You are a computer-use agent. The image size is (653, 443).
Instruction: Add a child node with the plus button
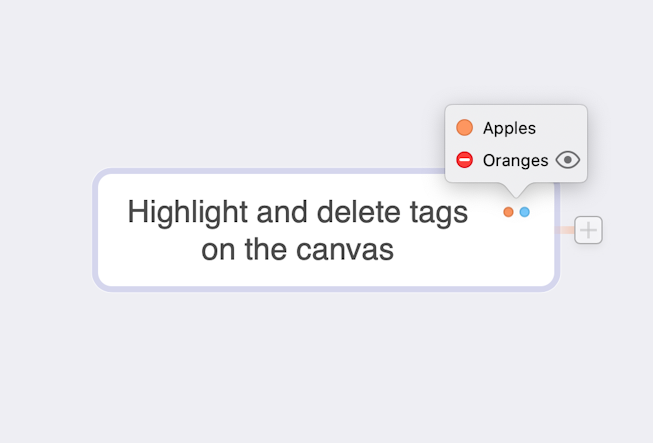[x=589, y=230]
